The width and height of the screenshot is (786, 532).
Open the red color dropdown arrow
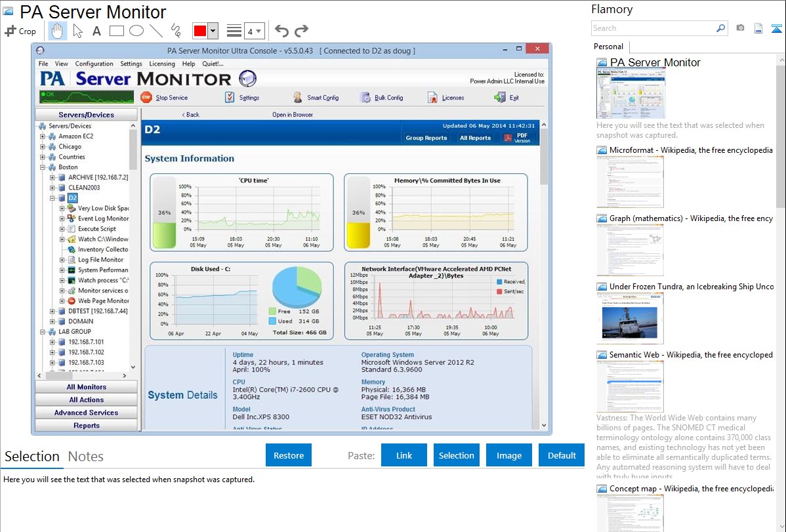point(213,31)
